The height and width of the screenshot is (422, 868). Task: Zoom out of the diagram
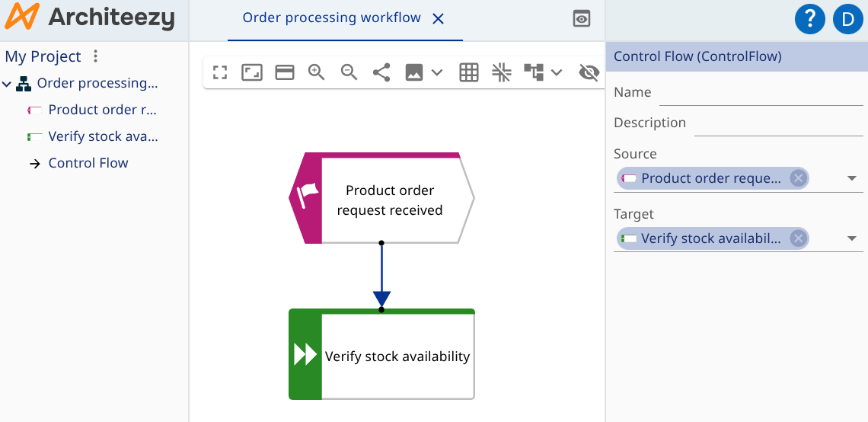pyautogui.click(x=349, y=72)
